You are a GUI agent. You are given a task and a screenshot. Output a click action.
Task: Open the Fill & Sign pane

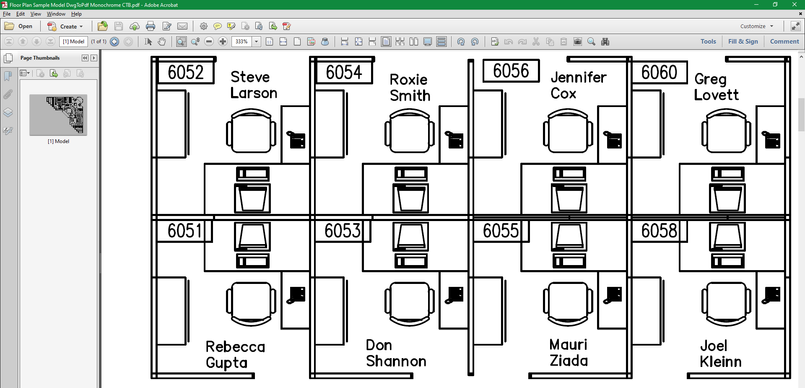tap(743, 42)
